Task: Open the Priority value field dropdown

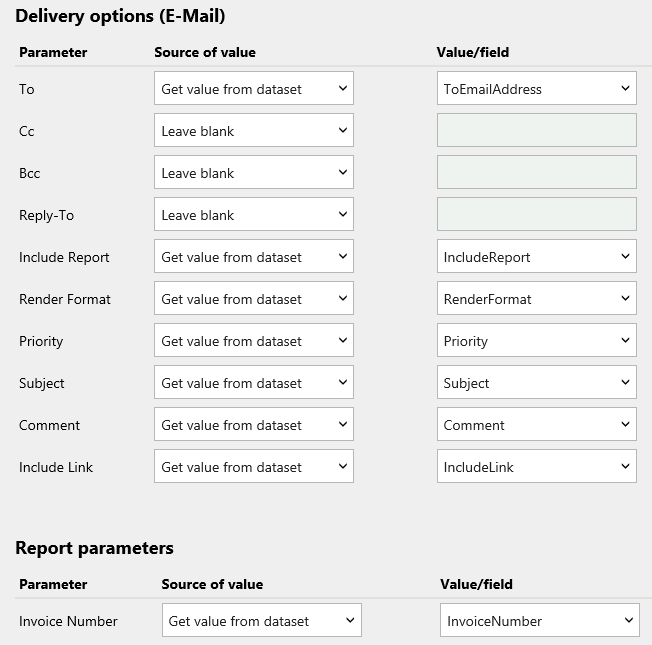Action: [x=536, y=341]
